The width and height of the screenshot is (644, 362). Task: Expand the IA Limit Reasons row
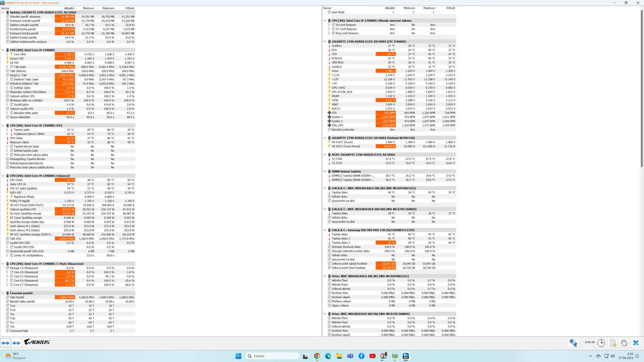329,25
